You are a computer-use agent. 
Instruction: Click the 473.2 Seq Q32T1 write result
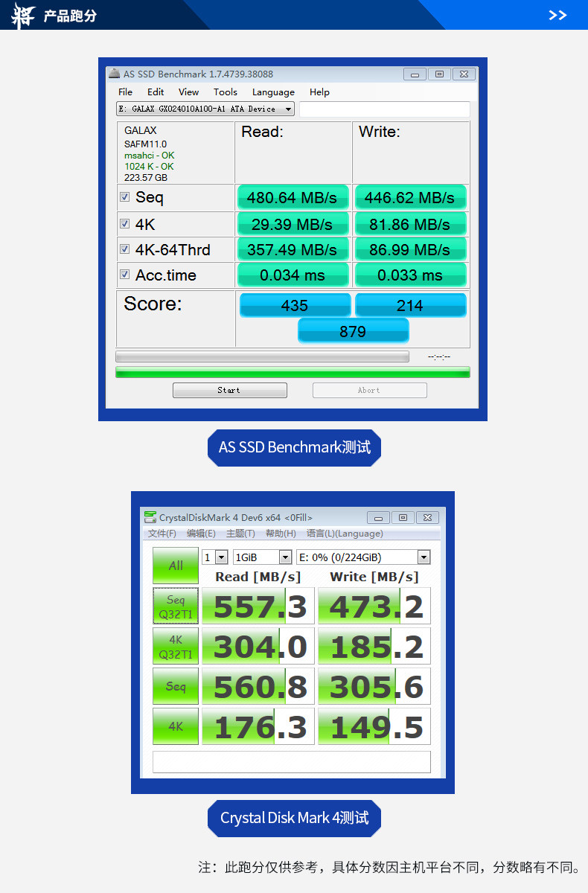pyautogui.click(x=374, y=606)
